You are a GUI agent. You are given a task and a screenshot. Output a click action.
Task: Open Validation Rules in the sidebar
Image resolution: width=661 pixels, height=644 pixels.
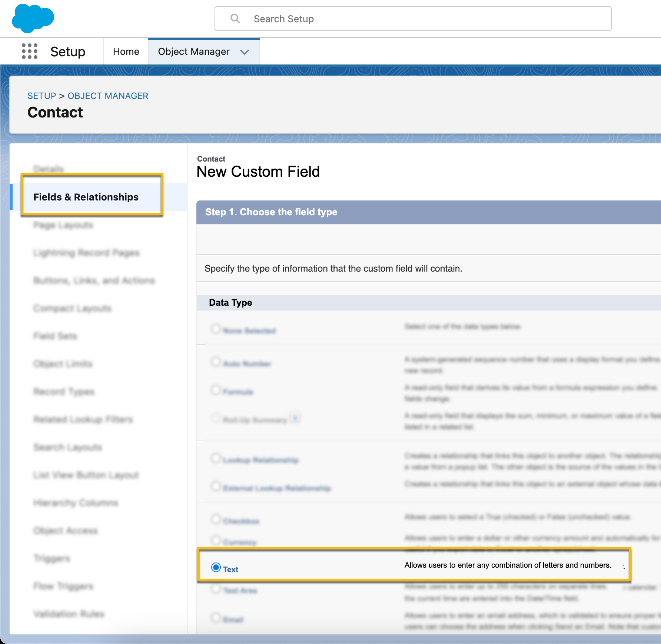point(69,614)
